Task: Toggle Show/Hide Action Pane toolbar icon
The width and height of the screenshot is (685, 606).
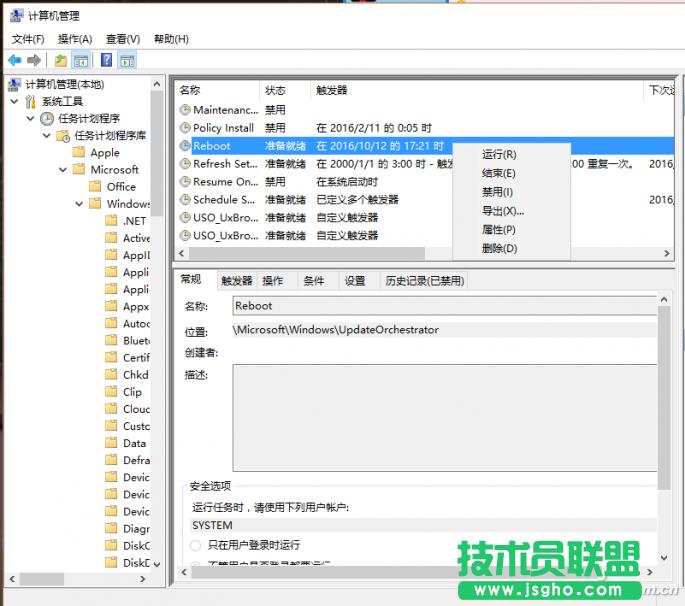Action: click(127, 60)
